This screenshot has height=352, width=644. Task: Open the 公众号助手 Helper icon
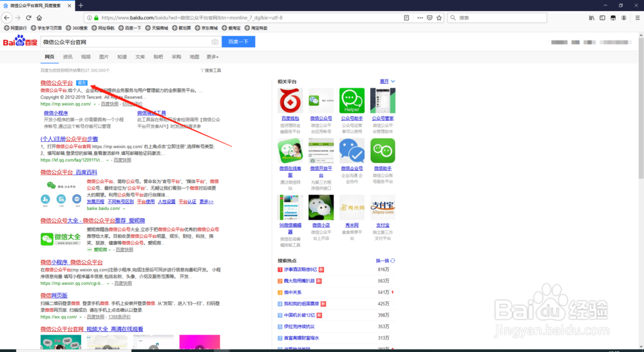[352, 101]
